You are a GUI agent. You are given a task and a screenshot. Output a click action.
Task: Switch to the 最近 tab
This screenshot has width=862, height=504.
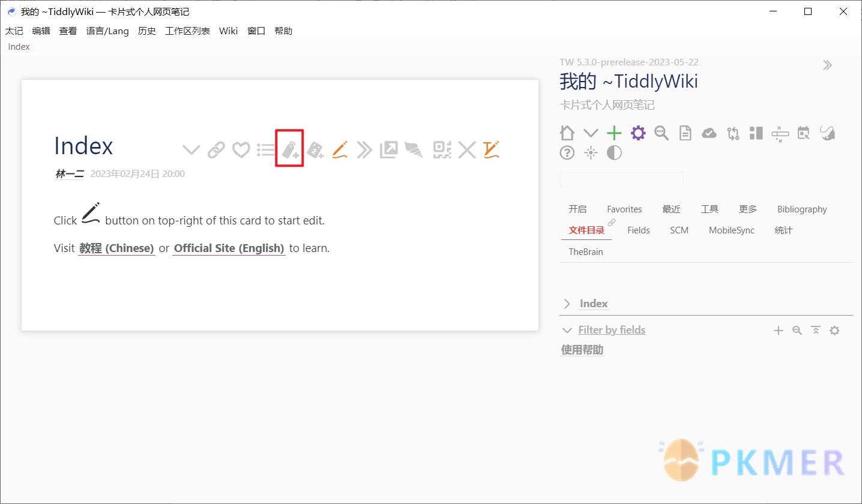pyautogui.click(x=671, y=209)
